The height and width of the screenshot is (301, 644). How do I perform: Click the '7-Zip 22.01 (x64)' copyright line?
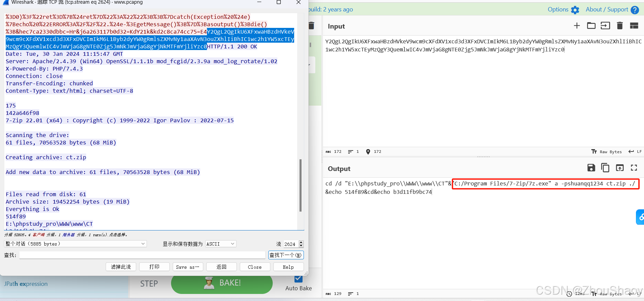click(120, 120)
